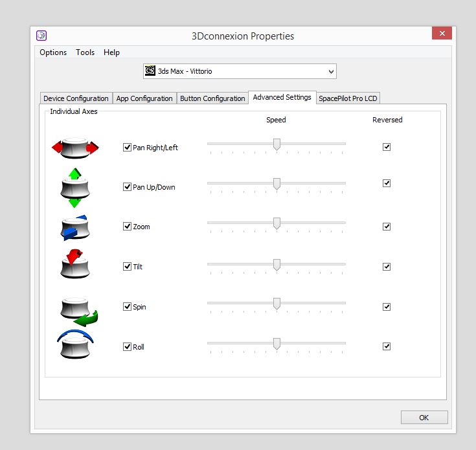Click the 3ds Max application icon in dropdown
Image resolution: width=476 pixels, height=450 pixels.
coord(150,71)
